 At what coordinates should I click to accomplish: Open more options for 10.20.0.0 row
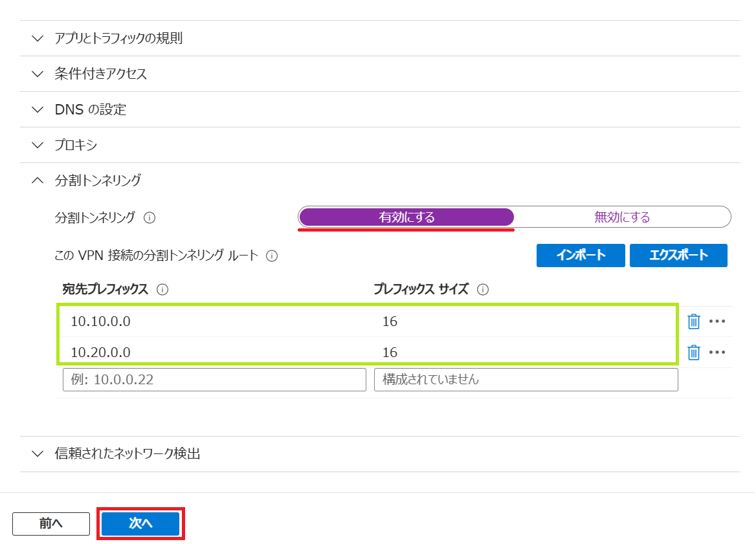point(717,353)
